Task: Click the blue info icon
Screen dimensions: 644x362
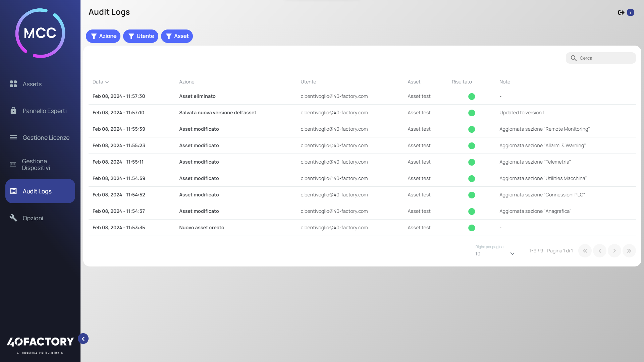Action: pyautogui.click(x=631, y=12)
